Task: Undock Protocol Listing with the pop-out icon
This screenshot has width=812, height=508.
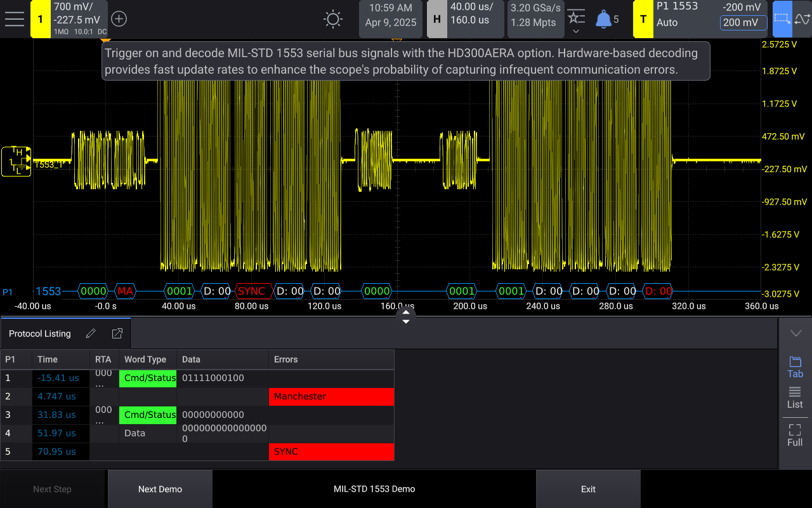Action: tap(117, 333)
